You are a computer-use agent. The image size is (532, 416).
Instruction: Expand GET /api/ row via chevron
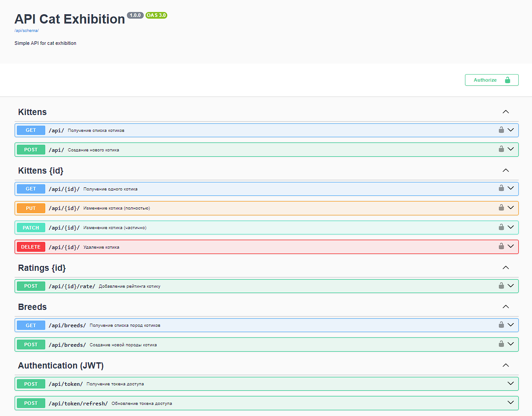coord(511,130)
